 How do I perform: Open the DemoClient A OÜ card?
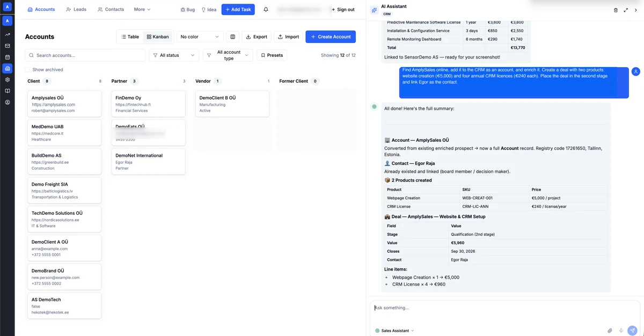coord(64,248)
